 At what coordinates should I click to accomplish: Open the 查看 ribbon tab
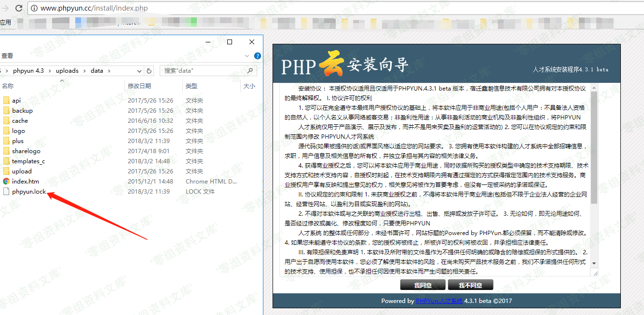coord(7,56)
